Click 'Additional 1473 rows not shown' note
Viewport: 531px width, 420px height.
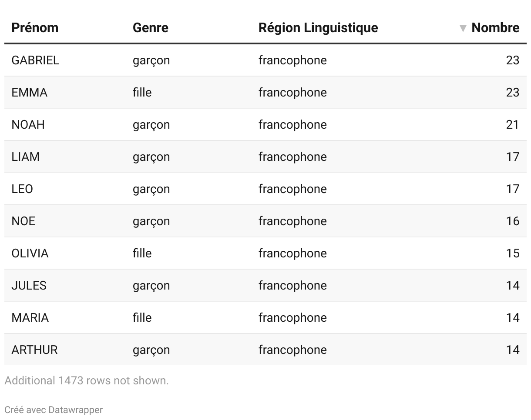coord(87,380)
